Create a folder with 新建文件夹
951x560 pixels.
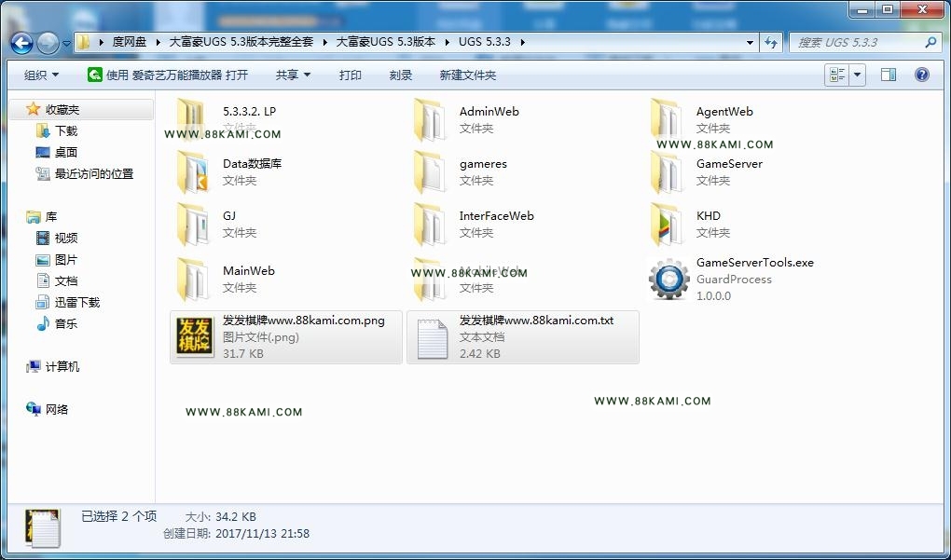click(x=468, y=75)
